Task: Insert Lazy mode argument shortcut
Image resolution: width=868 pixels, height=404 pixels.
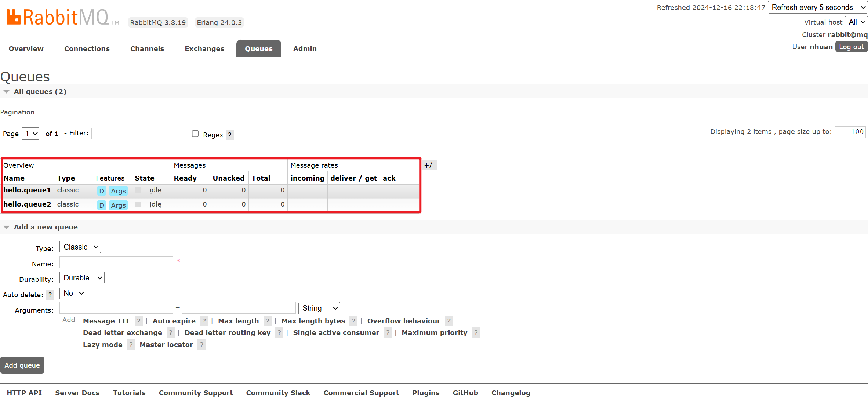Action: [103, 345]
